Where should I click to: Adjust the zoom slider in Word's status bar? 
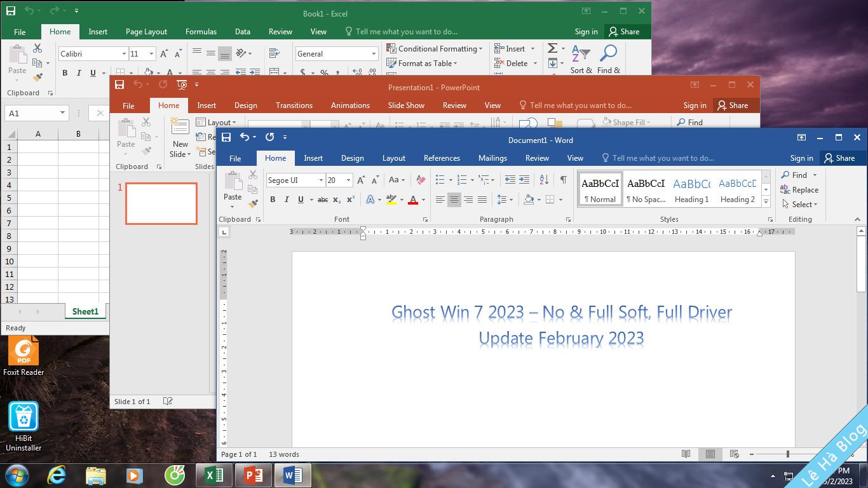click(786, 454)
